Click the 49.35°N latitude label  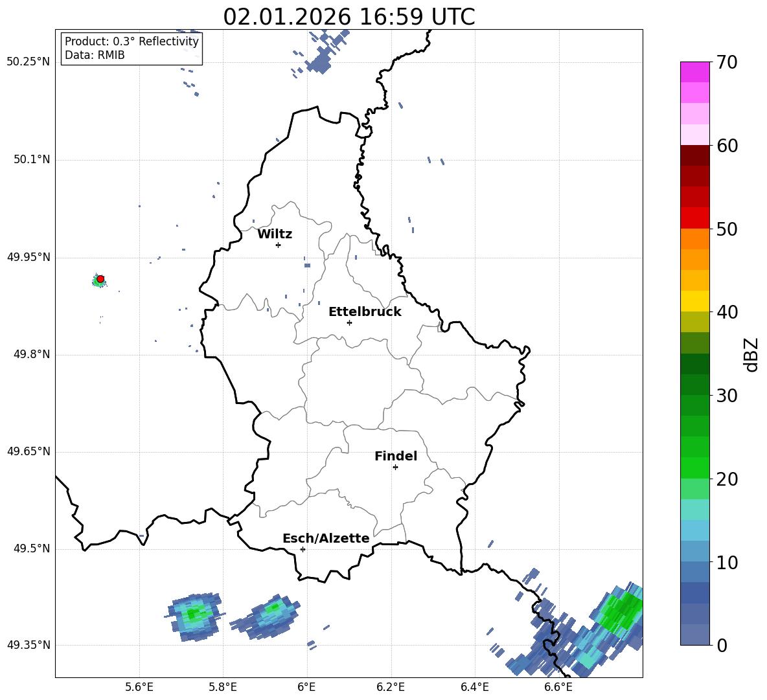[x=29, y=645]
